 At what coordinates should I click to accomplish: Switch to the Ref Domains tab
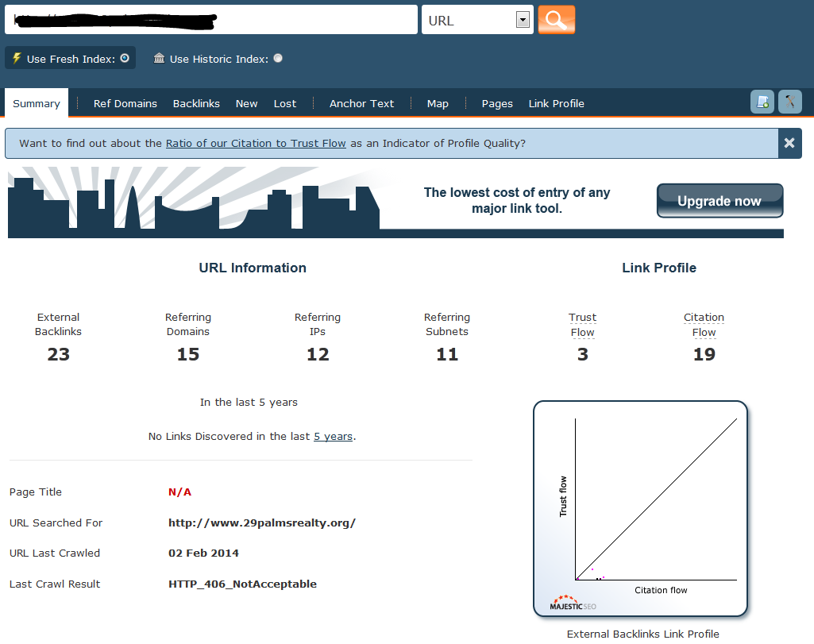click(125, 103)
